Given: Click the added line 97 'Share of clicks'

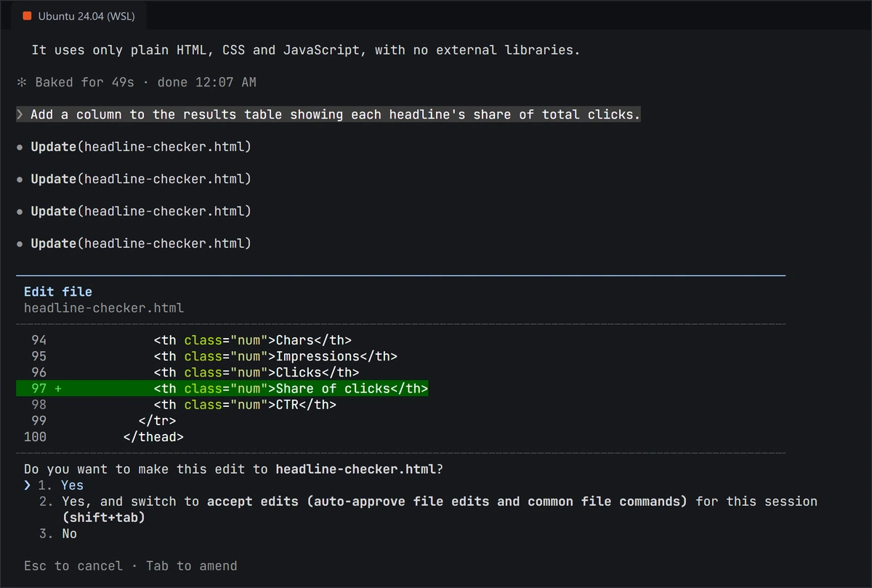Looking at the screenshot, I should [222, 389].
